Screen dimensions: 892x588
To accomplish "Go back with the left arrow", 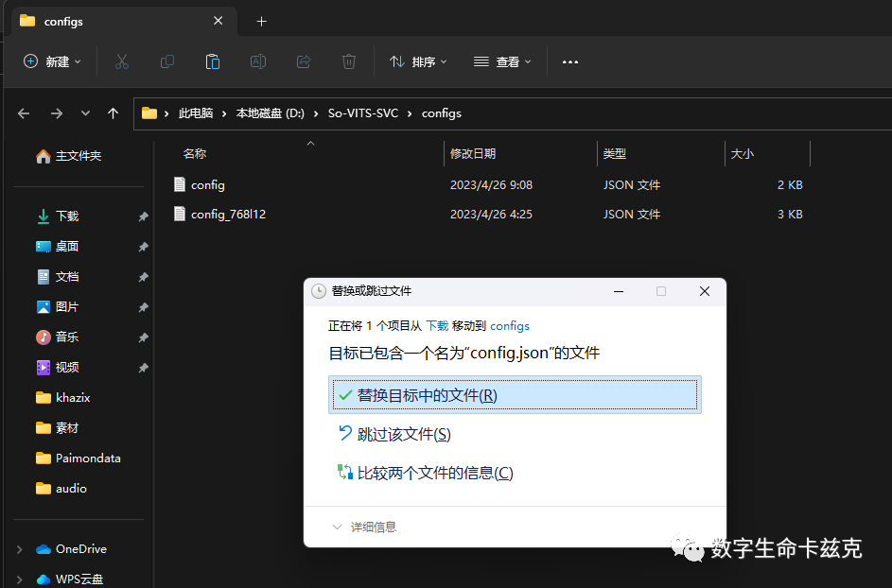I will (24, 113).
